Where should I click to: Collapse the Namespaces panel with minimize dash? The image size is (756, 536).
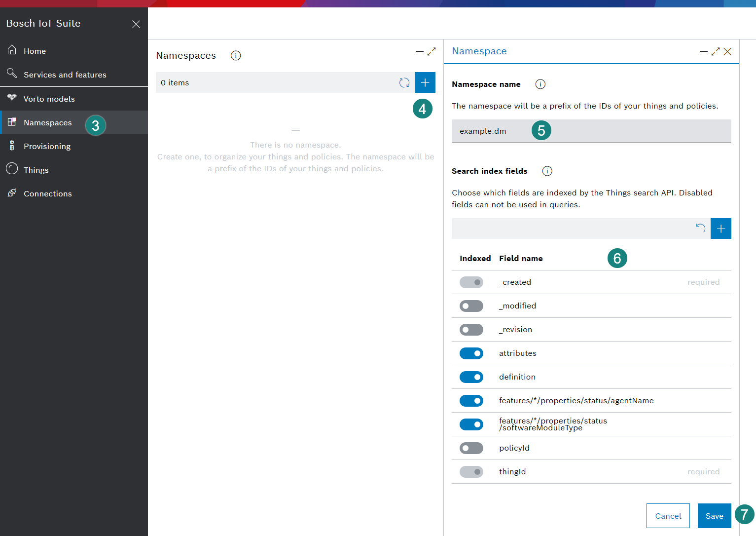[x=419, y=51]
